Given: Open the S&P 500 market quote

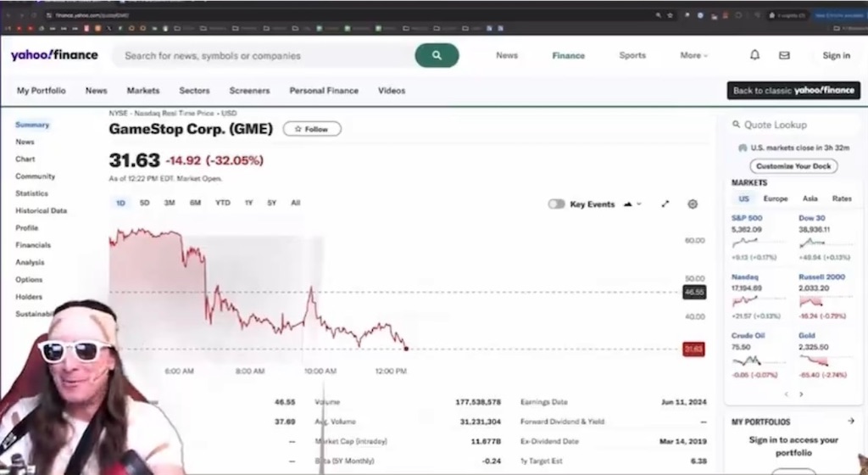Looking at the screenshot, I should tap(747, 218).
